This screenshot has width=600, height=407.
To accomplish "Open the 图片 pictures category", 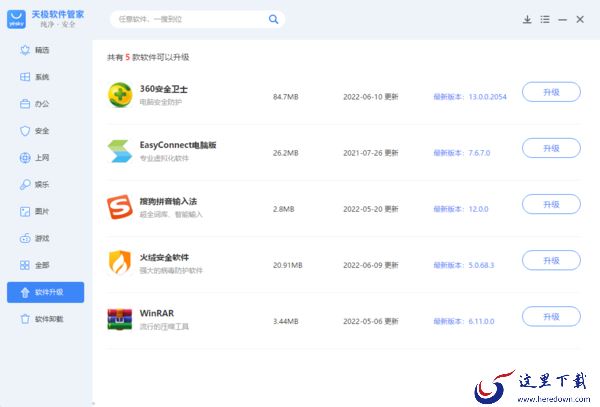I will click(34, 211).
